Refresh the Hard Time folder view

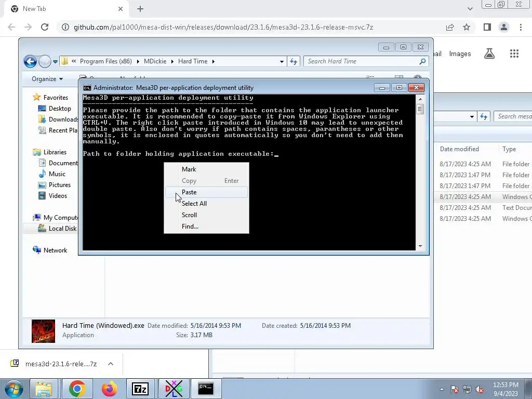pyautogui.click(x=293, y=61)
